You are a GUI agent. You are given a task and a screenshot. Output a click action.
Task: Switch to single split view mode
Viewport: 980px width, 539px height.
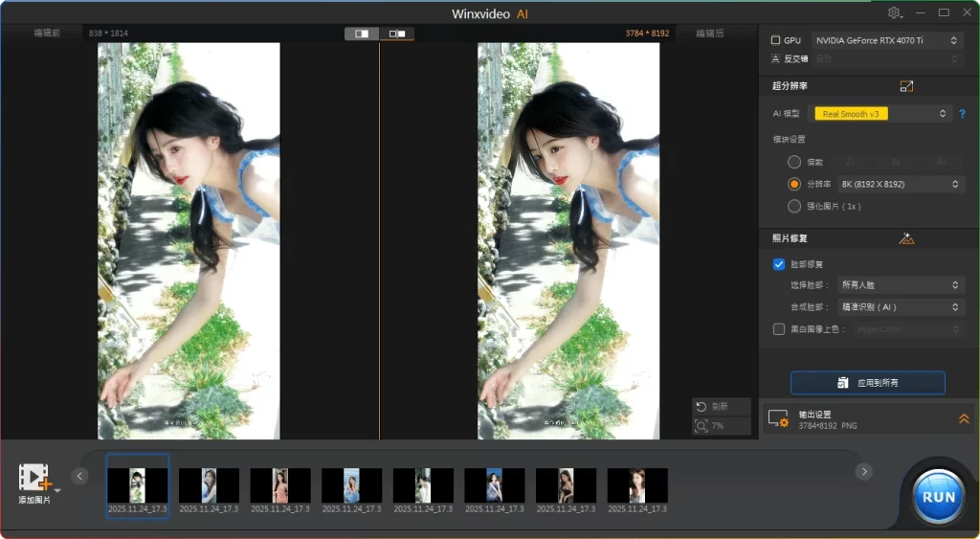(x=362, y=34)
